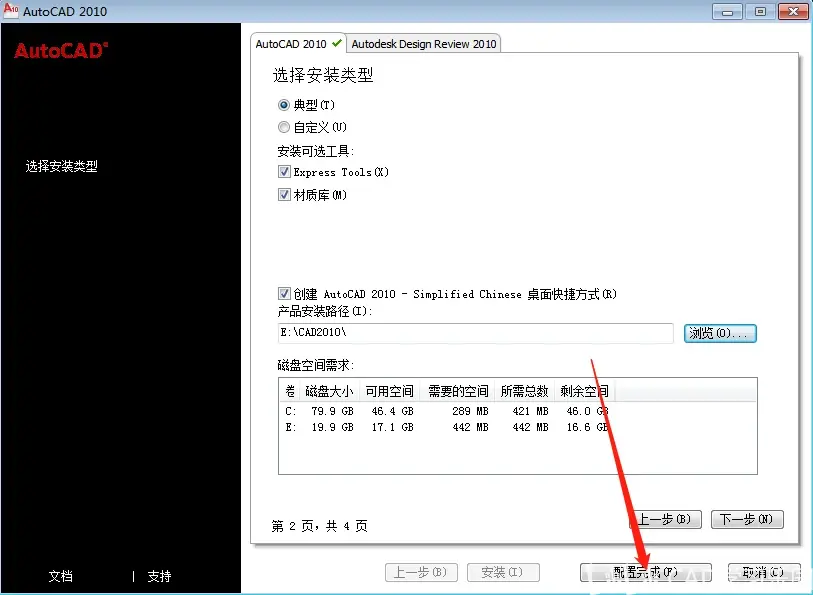
Task: Click the 安装(I) button
Action: (503, 572)
